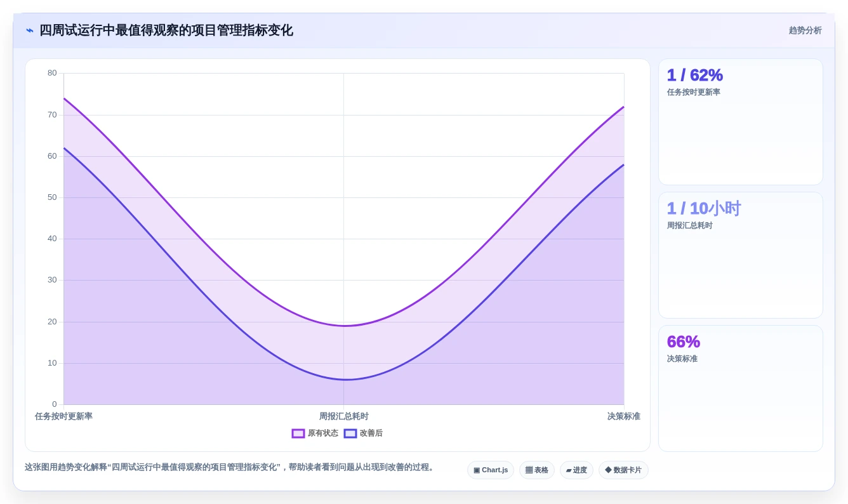848x504 pixels.
Task: Click the 1 / 10小时 value text
Action: [x=704, y=208]
